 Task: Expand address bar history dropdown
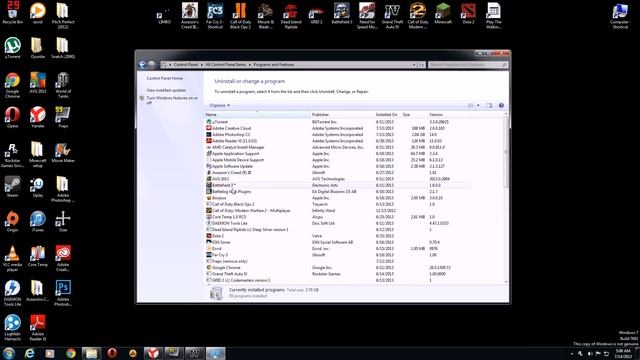(414, 64)
